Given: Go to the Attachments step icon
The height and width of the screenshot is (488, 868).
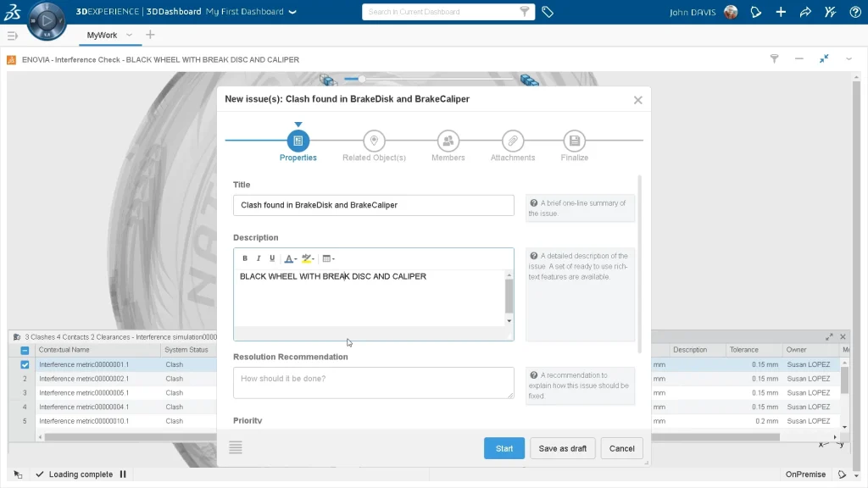Looking at the screenshot, I should (512, 141).
